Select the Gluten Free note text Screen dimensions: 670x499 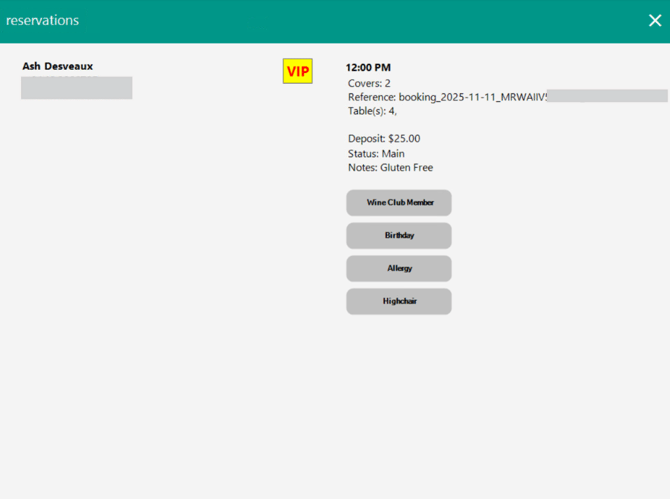pyautogui.click(x=406, y=168)
